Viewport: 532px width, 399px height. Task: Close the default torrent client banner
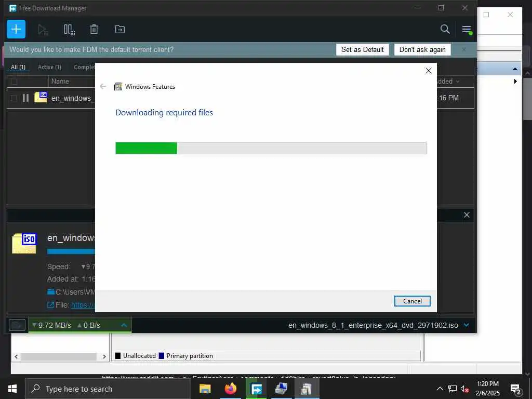(464, 49)
